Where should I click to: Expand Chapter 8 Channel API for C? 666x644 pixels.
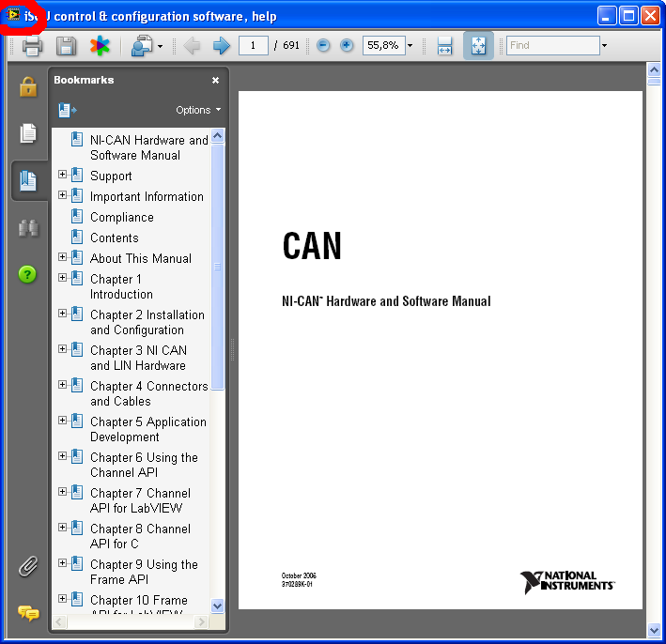62,528
